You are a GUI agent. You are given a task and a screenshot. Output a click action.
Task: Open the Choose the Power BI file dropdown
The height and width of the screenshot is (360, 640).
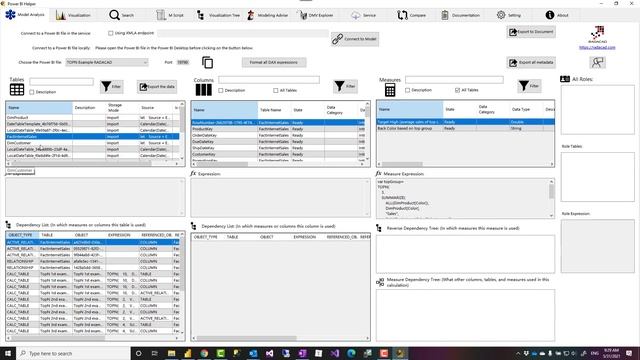(107, 62)
